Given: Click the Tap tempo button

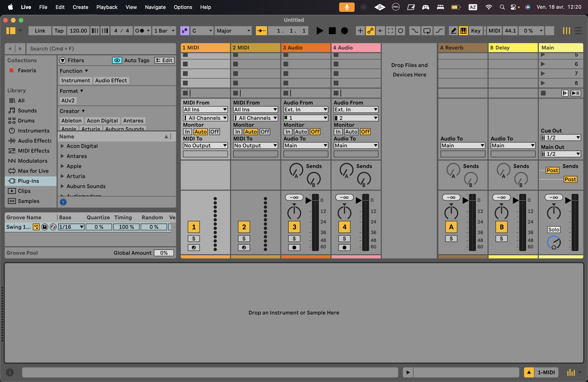Looking at the screenshot, I should point(59,31).
